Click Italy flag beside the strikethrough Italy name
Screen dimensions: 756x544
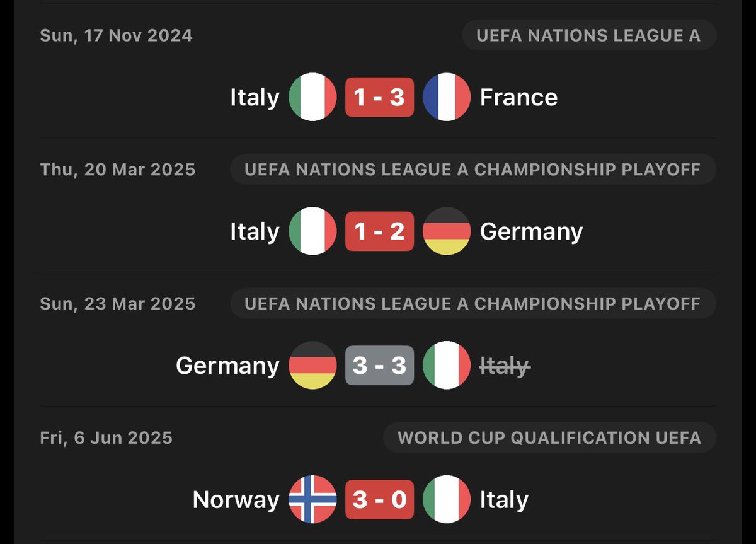447,366
